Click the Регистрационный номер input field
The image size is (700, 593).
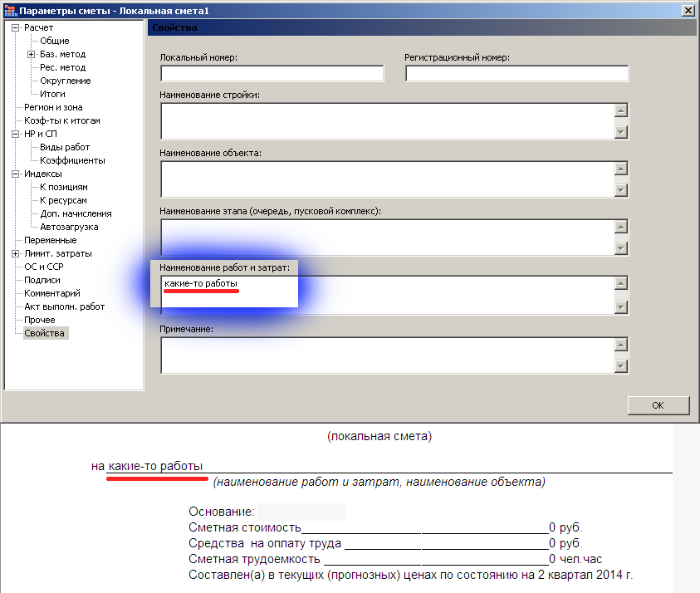pyautogui.click(x=517, y=74)
